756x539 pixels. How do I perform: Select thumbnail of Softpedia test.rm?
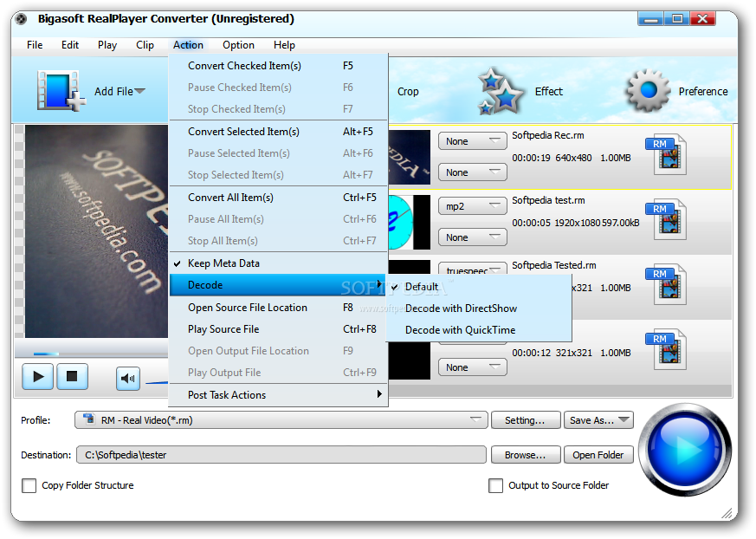(x=410, y=222)
